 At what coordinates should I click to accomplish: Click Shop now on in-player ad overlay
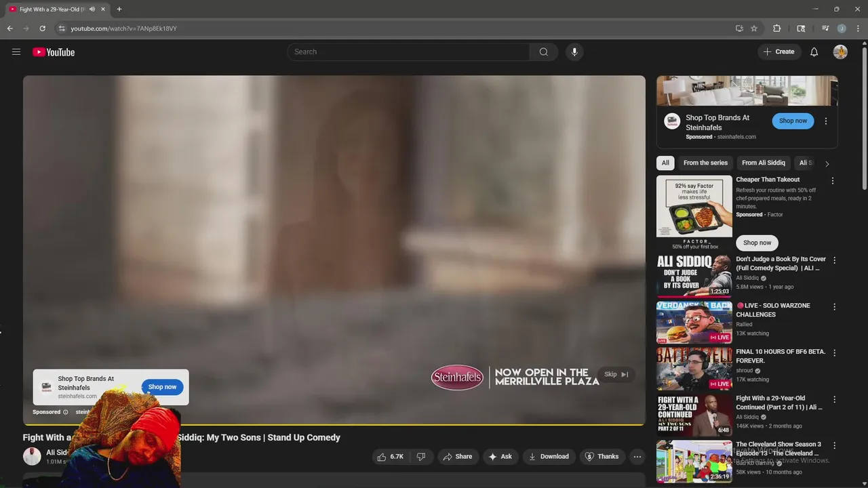(x=162, y=387)
